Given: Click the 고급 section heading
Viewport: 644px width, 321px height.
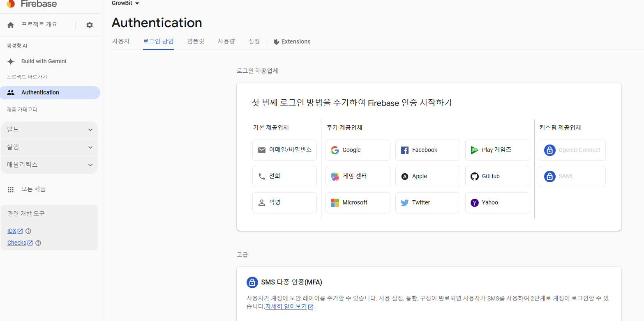Looking at the screenshot, I should (242, 255).
